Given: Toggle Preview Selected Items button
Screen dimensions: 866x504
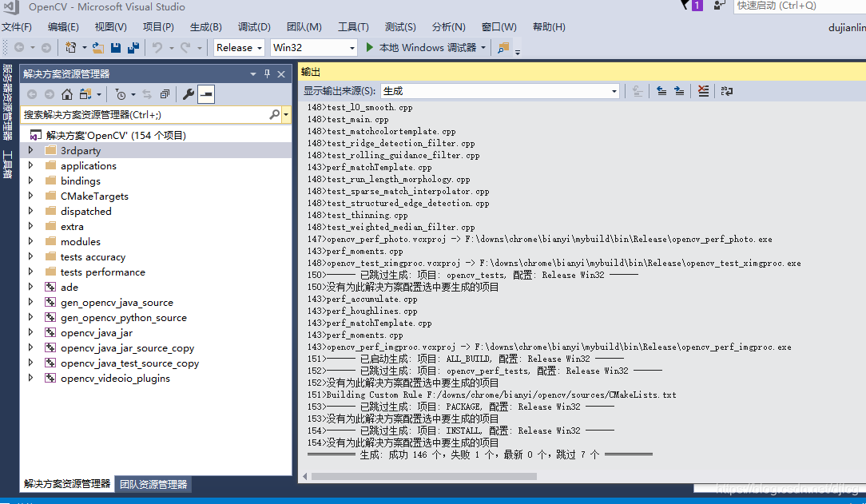Looking at the screenshot, I should pyautogui.click(x=206, y=94).
